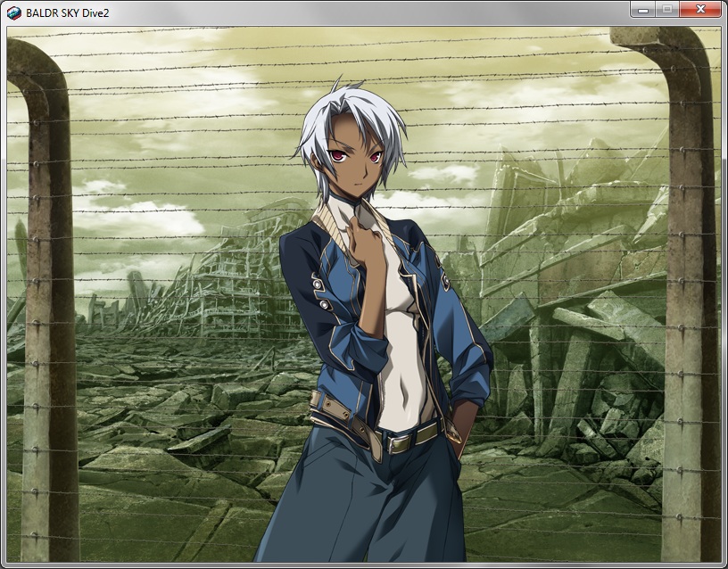Close the BALDR SKY Dive2 window
This screenshot has height=569, width=728.
point(700,10)
